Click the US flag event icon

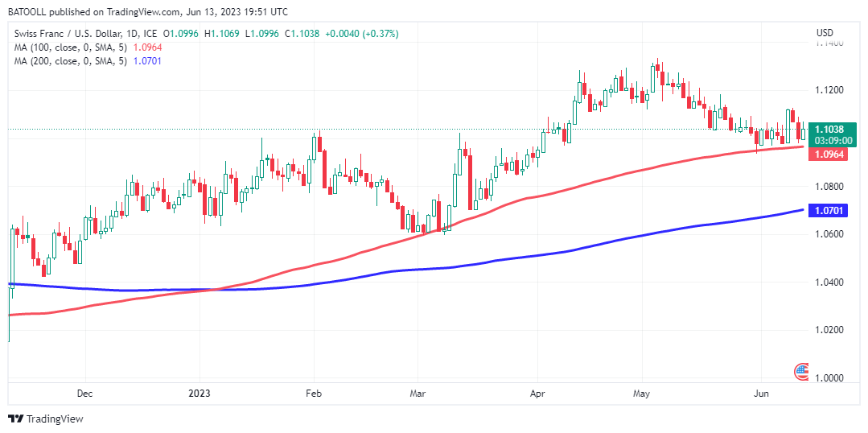pyautogui.click(x=801, y=371)
